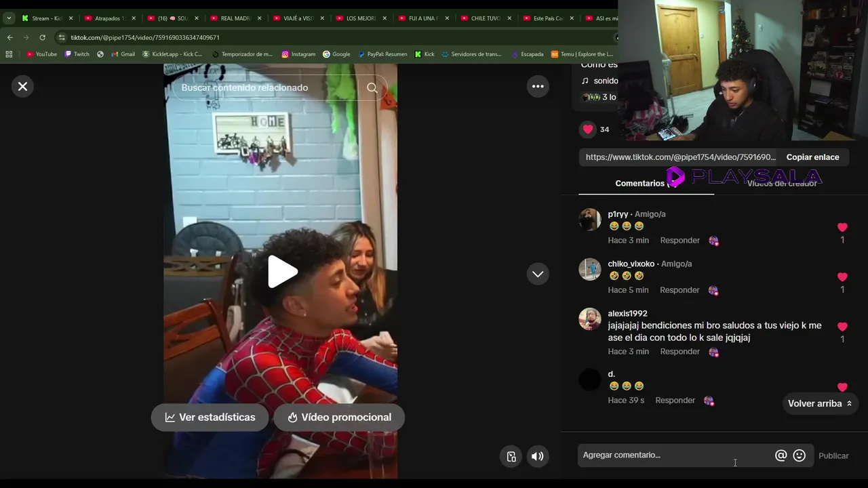Reply to d.'s comment
The height and width of the screenshot is (488, 868).
(675, 401)
